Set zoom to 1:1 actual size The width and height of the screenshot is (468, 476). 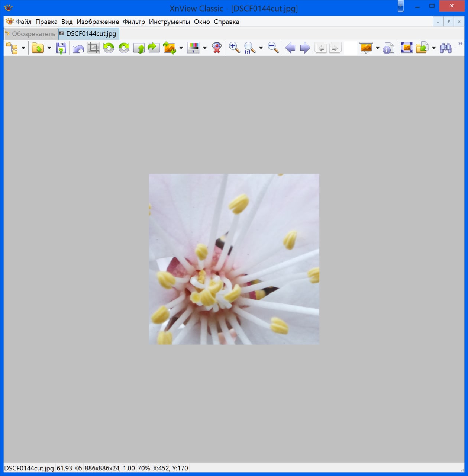click(249, 48)
